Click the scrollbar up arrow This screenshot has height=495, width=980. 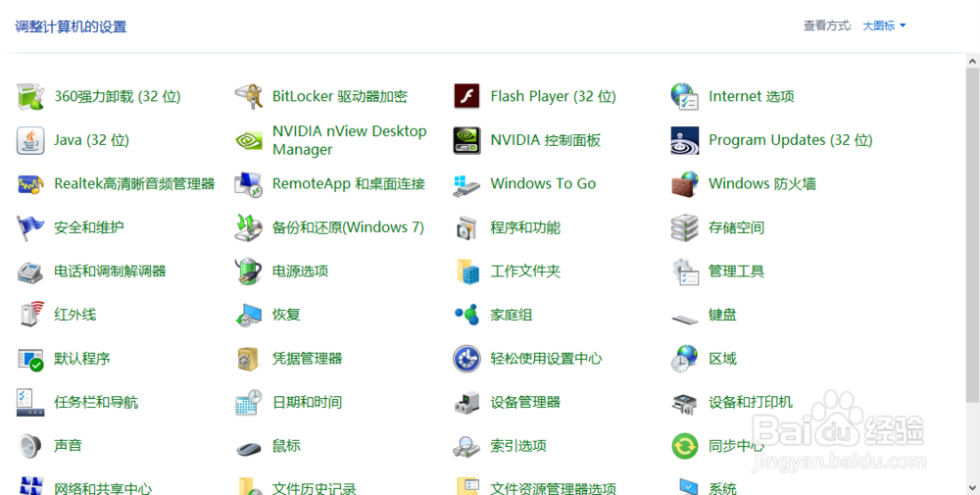click(x=972, y=61)
